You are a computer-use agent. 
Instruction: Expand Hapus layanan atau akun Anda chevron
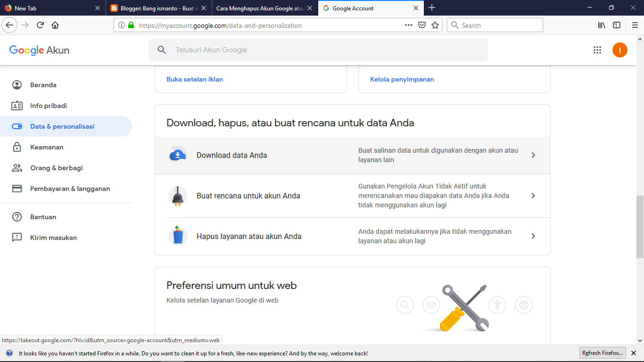pos(533,236)
